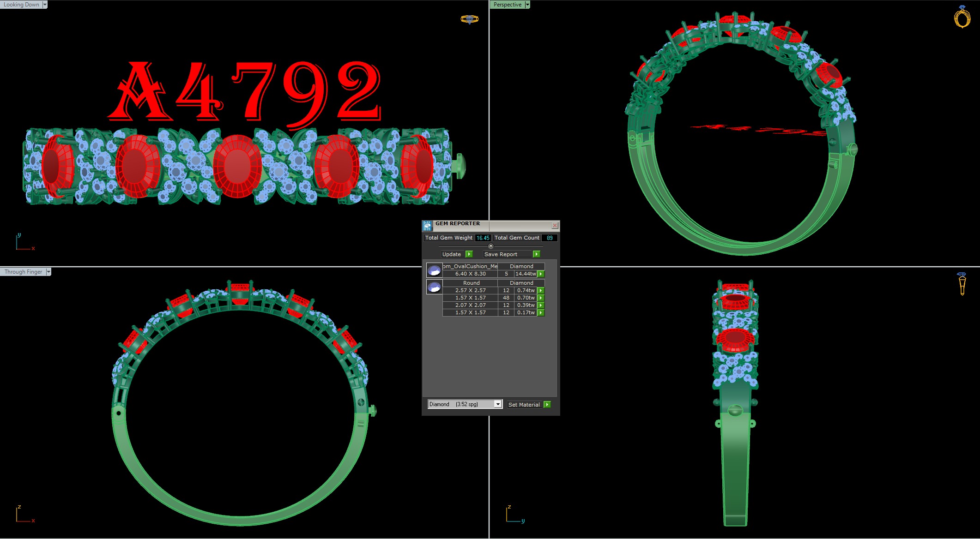The image size is (980, 539).
Task: Click green arrow for 0.70tw row
Action: pos(541,298)
